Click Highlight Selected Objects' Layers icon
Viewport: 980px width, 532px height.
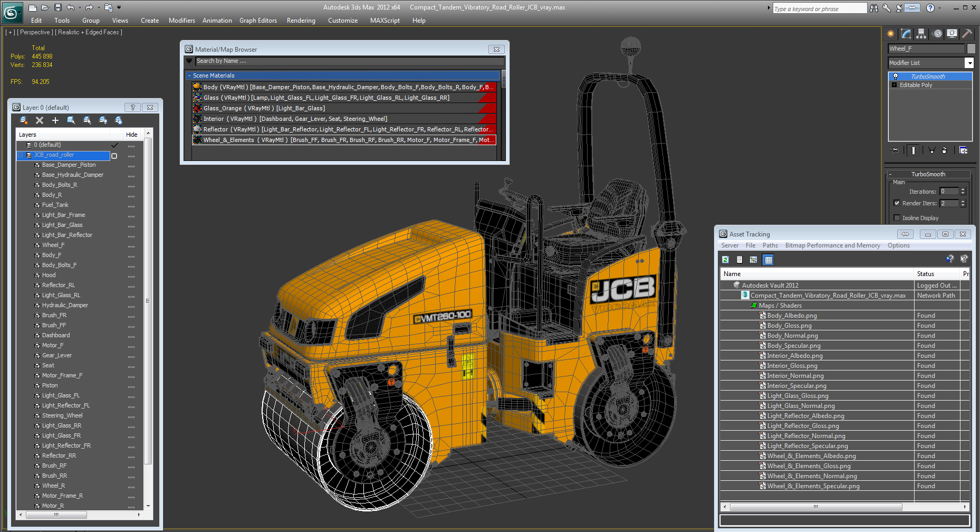coord(87,120)
